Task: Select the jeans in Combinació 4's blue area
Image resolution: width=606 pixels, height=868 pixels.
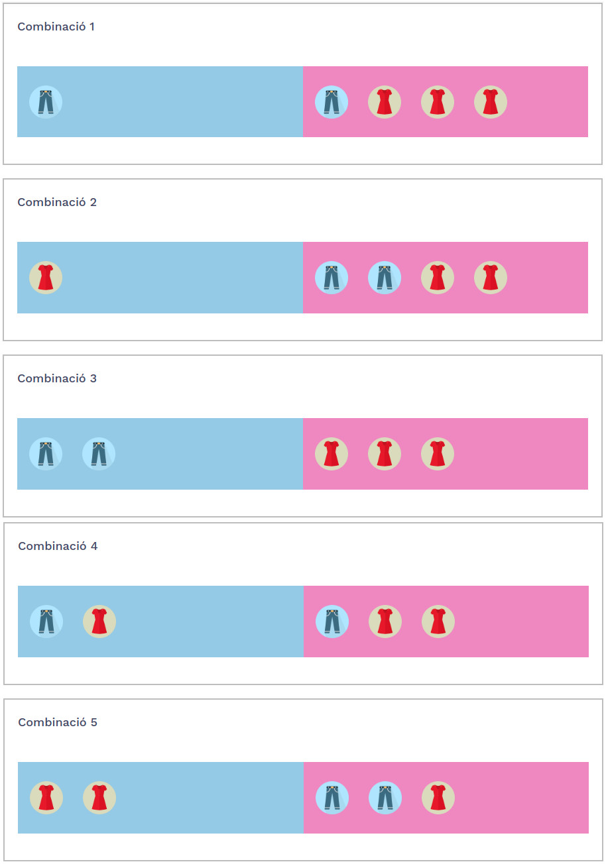Action: pyautogui.click(x=46, y=622)
